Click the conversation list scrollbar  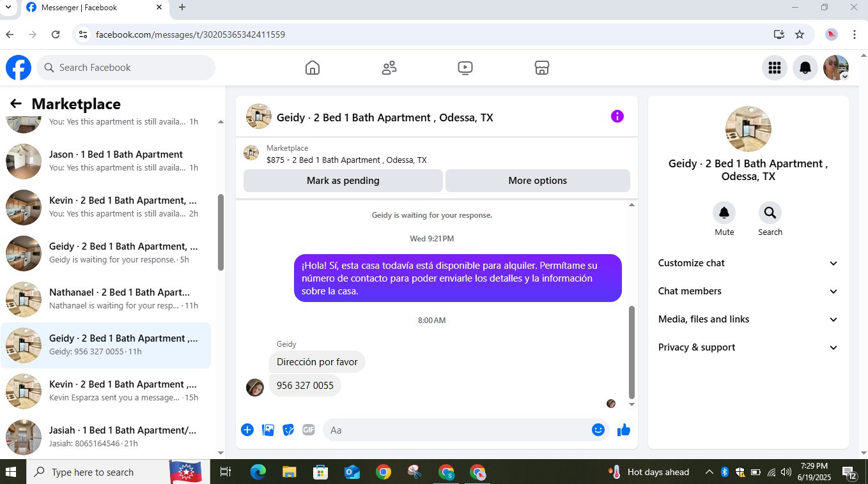point(221,232)
